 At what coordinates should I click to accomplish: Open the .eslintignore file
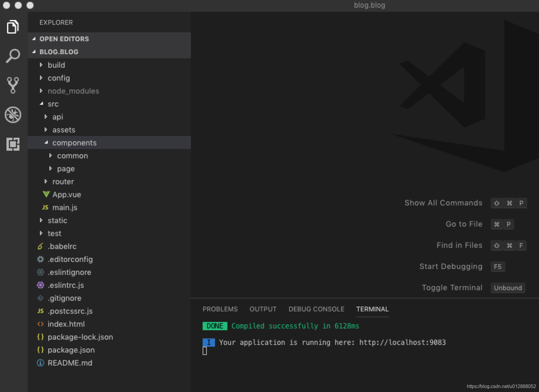[109, 272]
